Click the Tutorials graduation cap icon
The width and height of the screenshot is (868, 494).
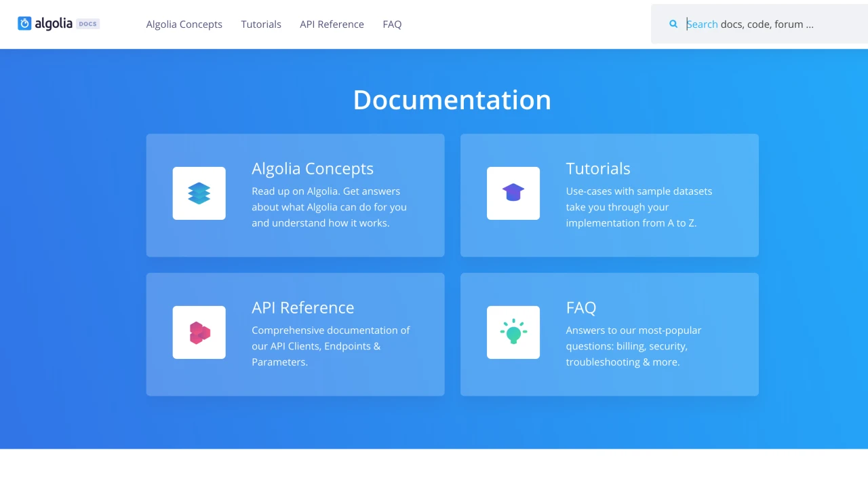point(513,193)
